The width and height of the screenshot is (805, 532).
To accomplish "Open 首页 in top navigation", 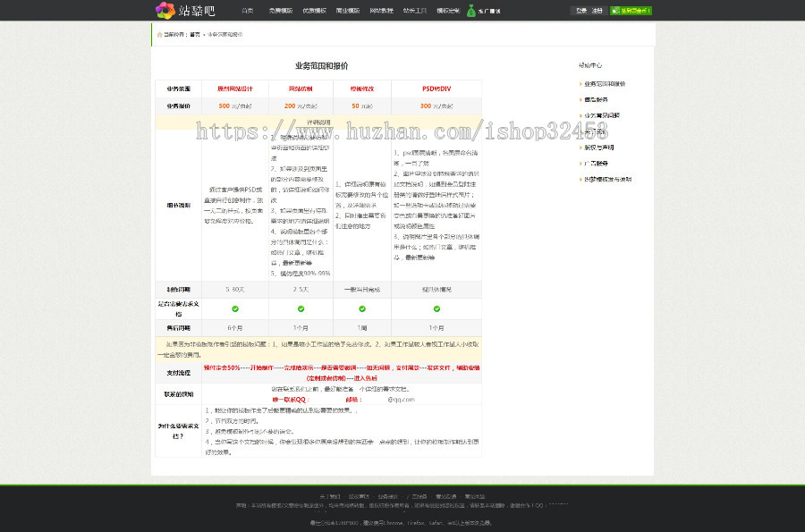I will (x=248, y=11).
